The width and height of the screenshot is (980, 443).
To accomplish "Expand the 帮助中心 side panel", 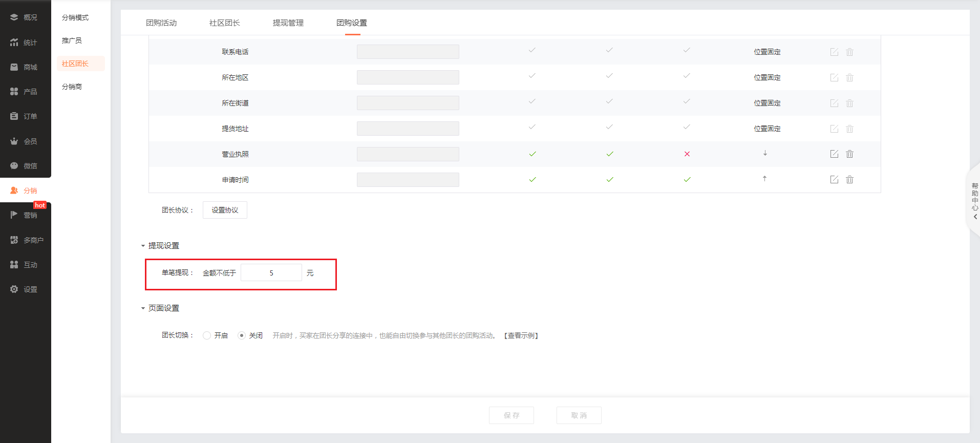I will tap(974, 201).
